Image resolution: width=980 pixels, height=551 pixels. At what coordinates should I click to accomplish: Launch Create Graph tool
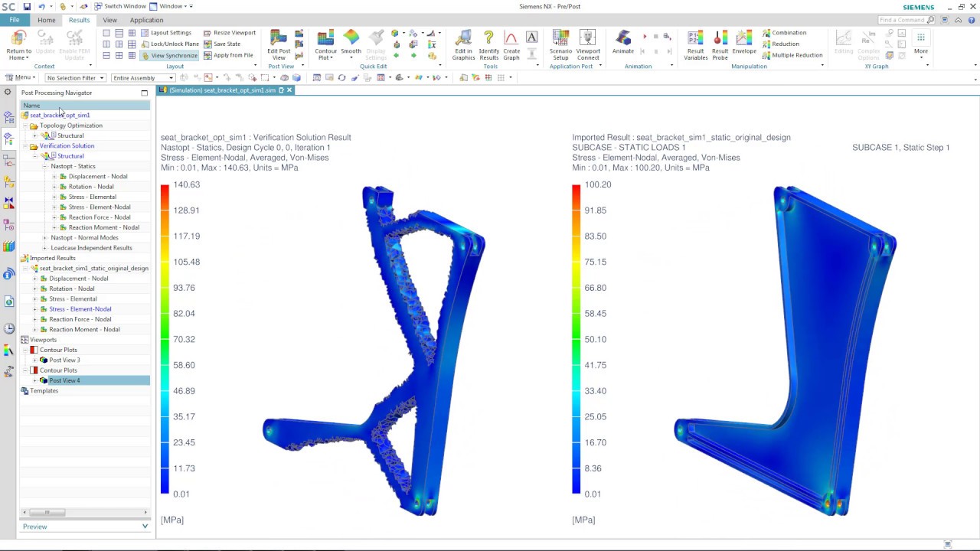(511, 45)
